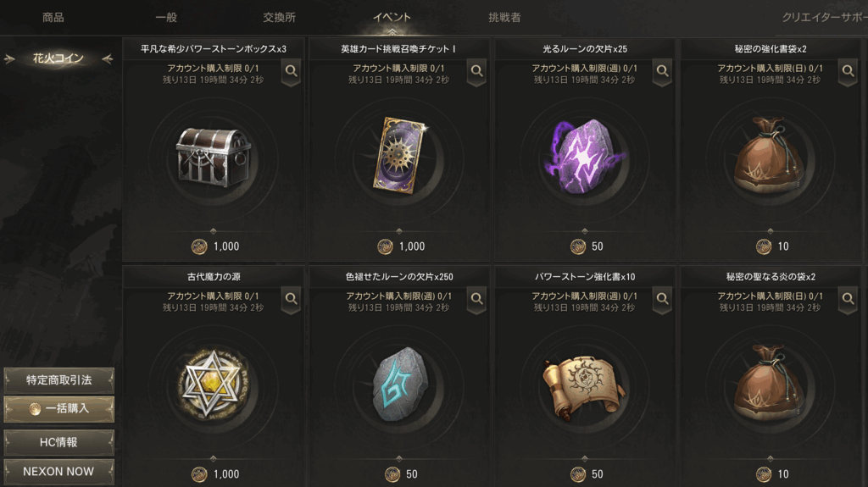Click the 一括購入 bulk purchase button
Viewport: 868px width, 487px height.
click(59, 409)
